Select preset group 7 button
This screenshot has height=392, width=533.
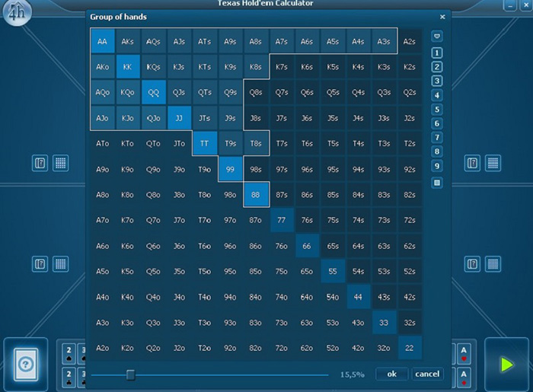pos(437,138)
